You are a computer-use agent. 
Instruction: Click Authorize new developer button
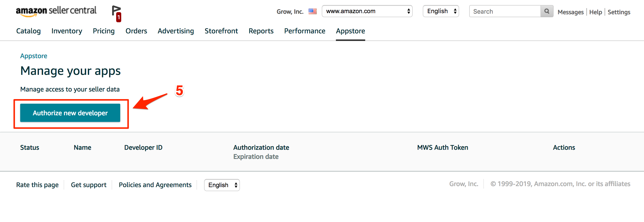tap(70, 113)
